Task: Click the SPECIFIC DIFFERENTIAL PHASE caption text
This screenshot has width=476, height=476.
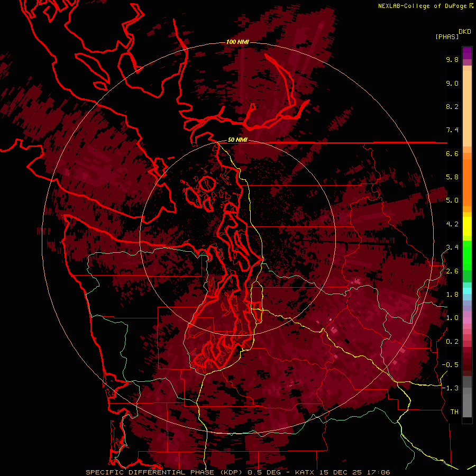Action: click(x=151, y=472)
